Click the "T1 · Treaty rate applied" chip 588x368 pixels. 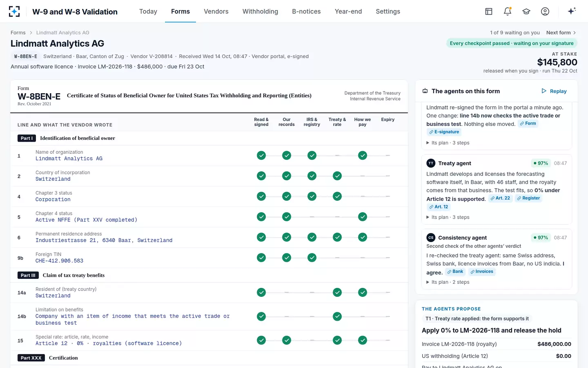click(477, 319)
